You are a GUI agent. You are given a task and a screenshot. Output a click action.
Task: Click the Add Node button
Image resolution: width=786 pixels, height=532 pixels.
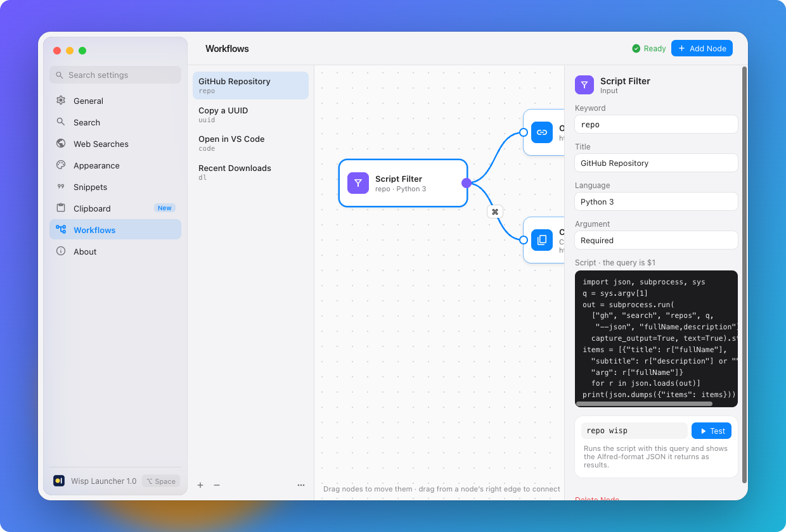point(702,48)
